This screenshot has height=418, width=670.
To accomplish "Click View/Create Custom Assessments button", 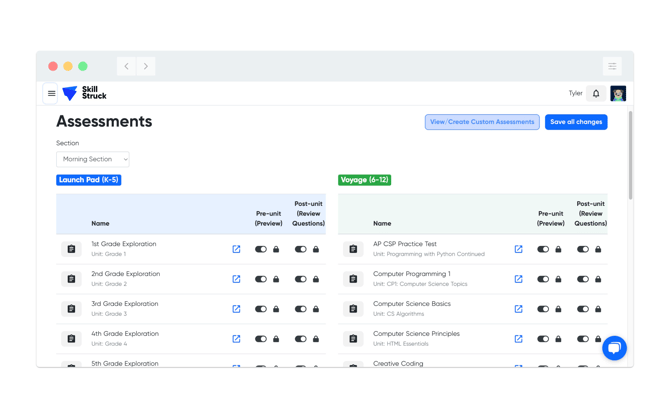I will [482, 122].
